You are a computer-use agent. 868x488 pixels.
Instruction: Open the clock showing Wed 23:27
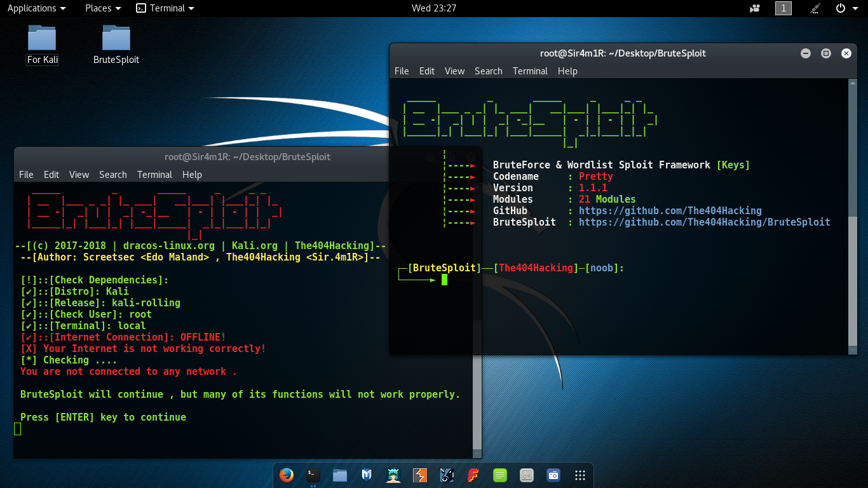434,8
